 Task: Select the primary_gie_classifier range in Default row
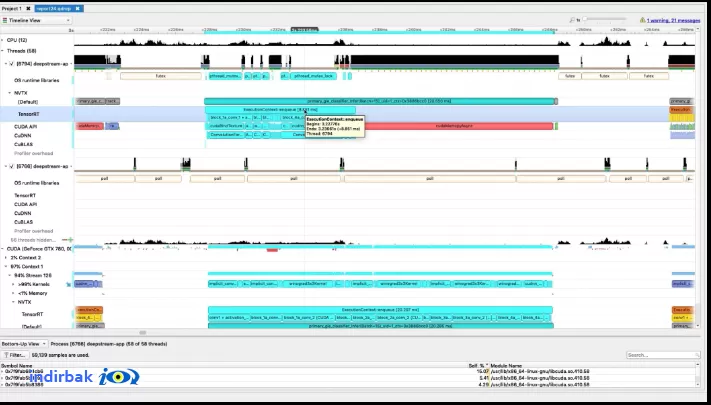coord(380,102)
